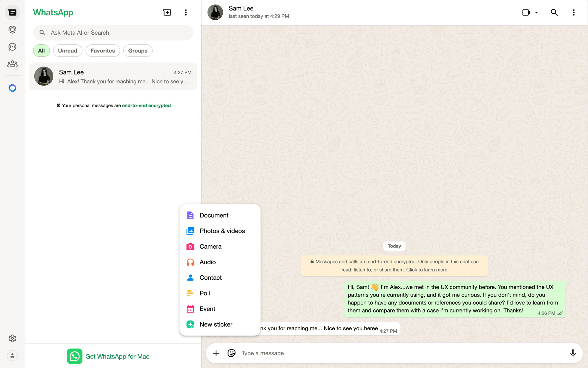Click the Event calendar icon

click(x=190, y=309)
